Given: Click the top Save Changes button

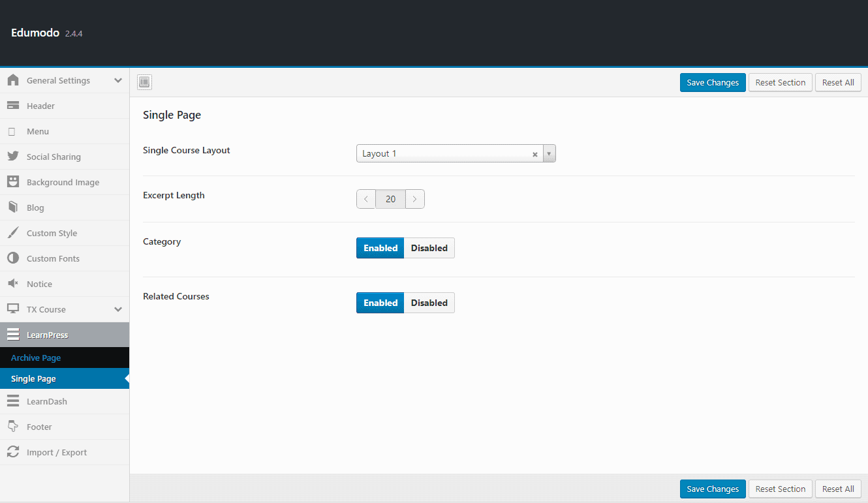Looking at the screenshot, I should [x=713, y=83].
